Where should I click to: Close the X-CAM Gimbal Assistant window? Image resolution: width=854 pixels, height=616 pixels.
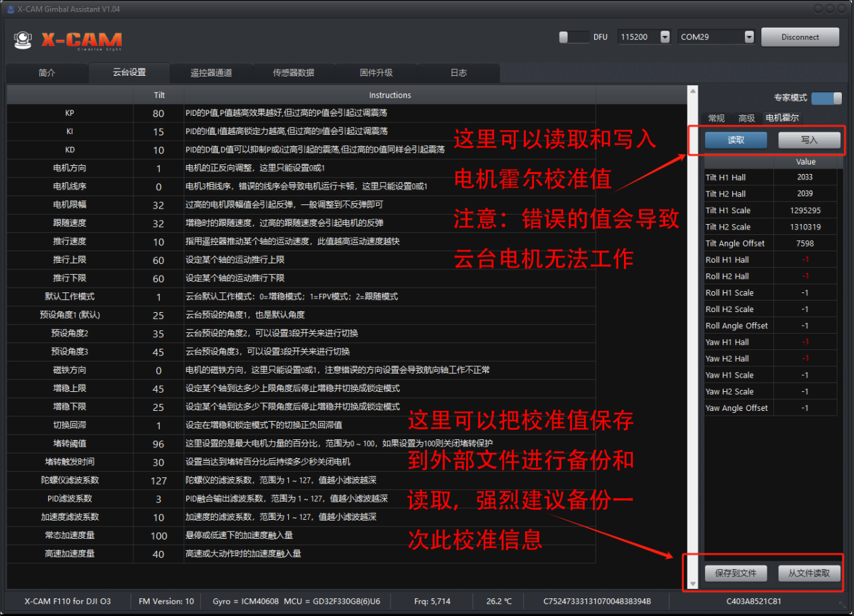[841, 8]
